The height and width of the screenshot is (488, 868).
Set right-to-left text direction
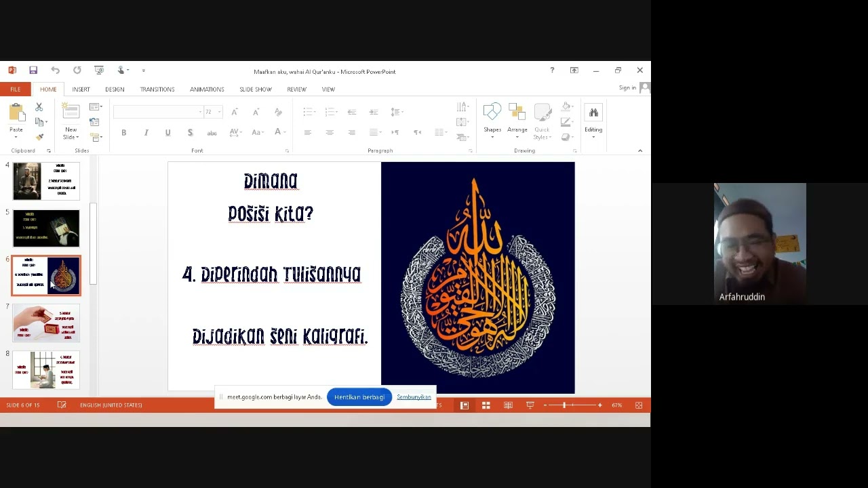tap(418, 132)
